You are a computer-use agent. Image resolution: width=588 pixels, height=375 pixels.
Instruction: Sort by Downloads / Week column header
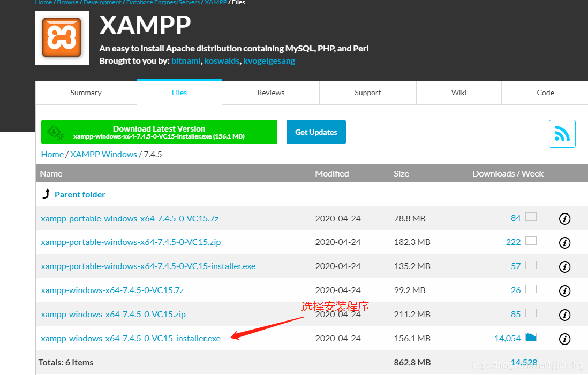click(508, 173)
